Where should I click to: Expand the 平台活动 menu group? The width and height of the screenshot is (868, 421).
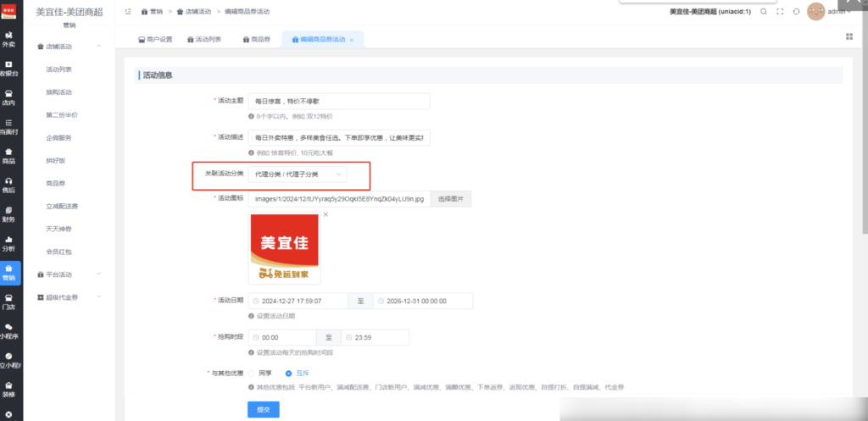point(99,274)
